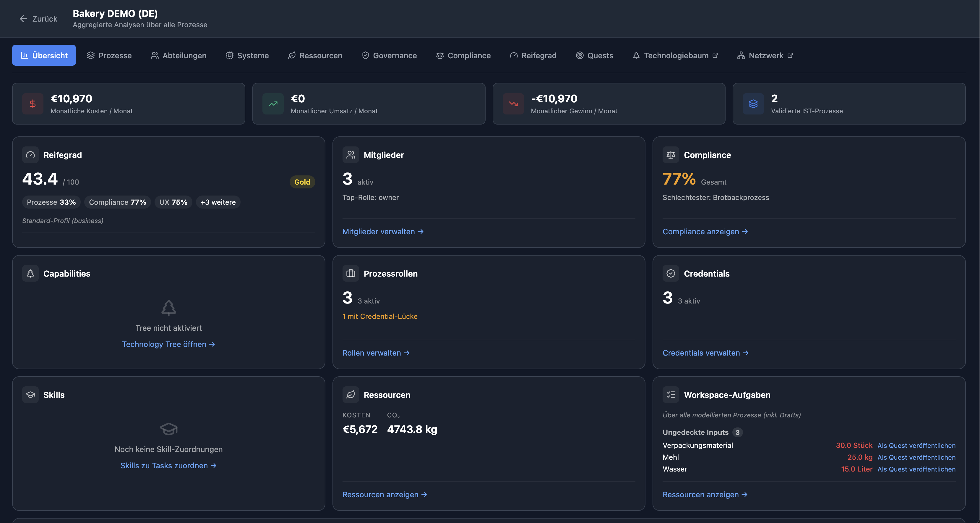Image resolution: width=980 pixels, height=523 pixels.
Task: Open Technologiebaum external tab
Action: (x=675, y=55)
